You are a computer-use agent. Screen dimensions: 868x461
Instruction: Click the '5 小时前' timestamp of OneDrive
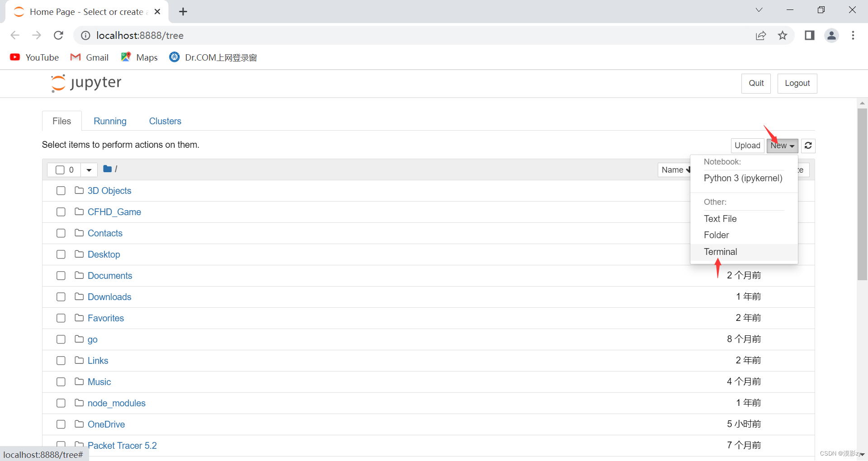[x=744, y=424]
